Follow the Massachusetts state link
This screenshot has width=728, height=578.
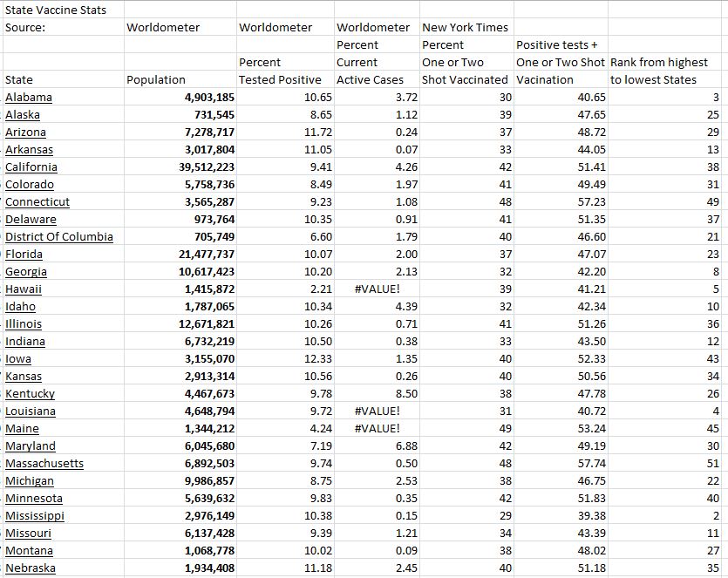[44, 464]
